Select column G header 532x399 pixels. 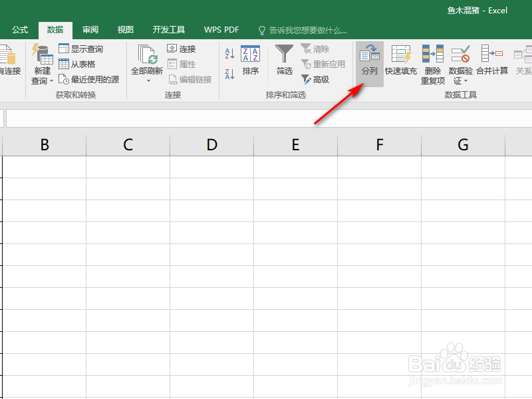point(463,145)
